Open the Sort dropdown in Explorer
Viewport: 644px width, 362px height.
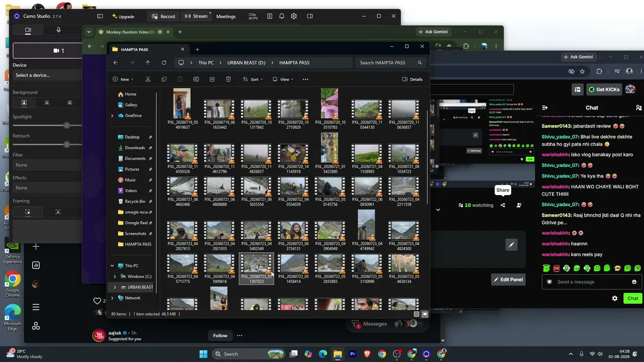point(253,79)
